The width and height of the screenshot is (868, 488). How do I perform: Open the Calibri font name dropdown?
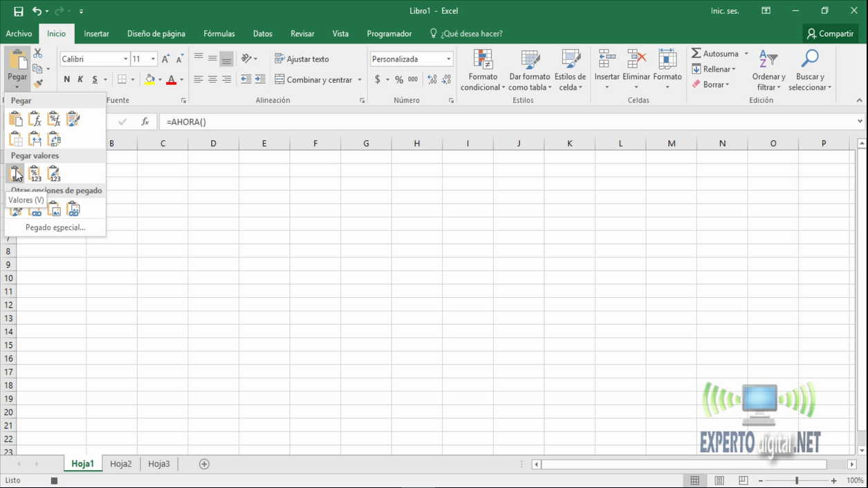pyautogui.click(x=125, y=59)
